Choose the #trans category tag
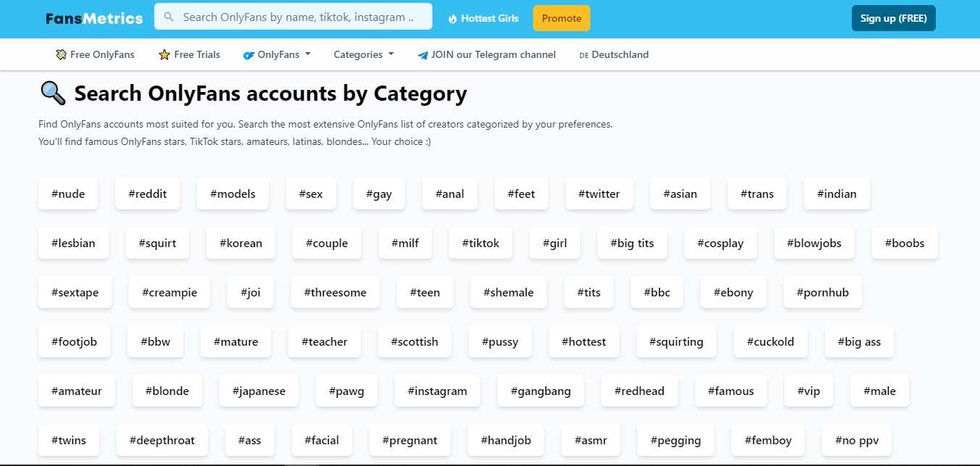Screen dimensions: 980x466 point(758,194)
